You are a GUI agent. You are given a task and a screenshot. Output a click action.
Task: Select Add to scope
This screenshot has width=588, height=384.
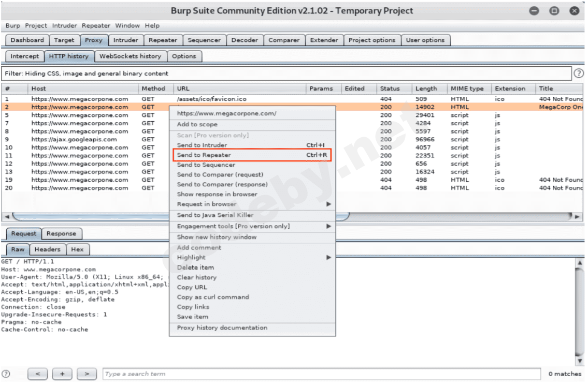coord(252,124)
